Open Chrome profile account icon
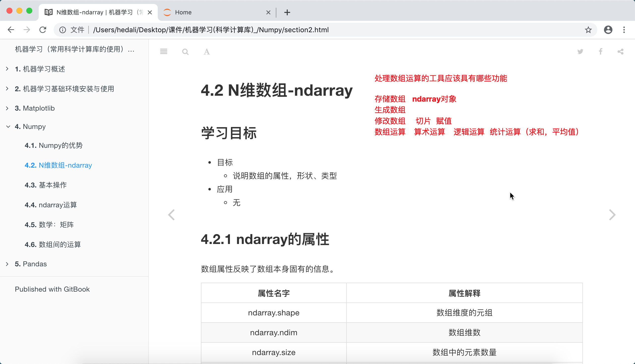The height and width of the screenshot is (364, 635). click(608, 30)
